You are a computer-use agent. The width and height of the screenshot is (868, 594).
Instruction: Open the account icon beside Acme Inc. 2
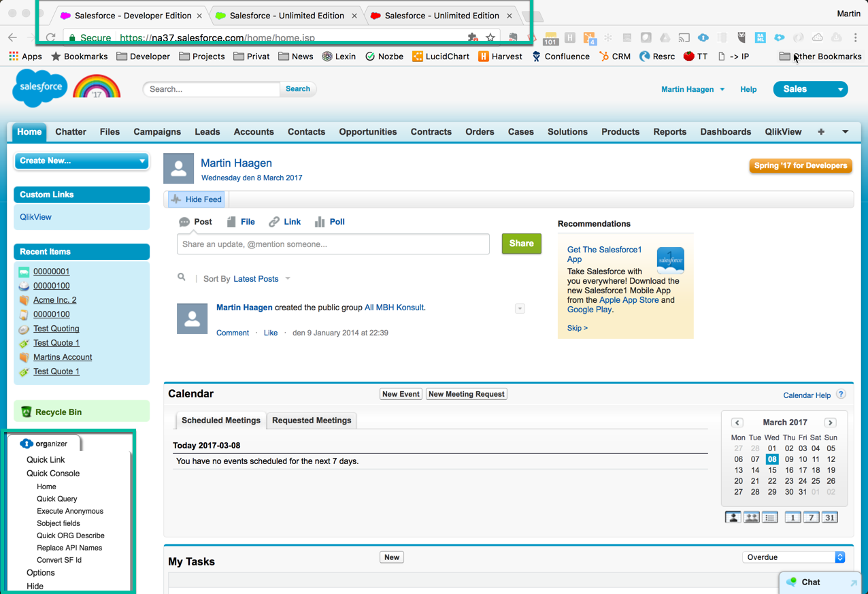(x=24, y=300)
